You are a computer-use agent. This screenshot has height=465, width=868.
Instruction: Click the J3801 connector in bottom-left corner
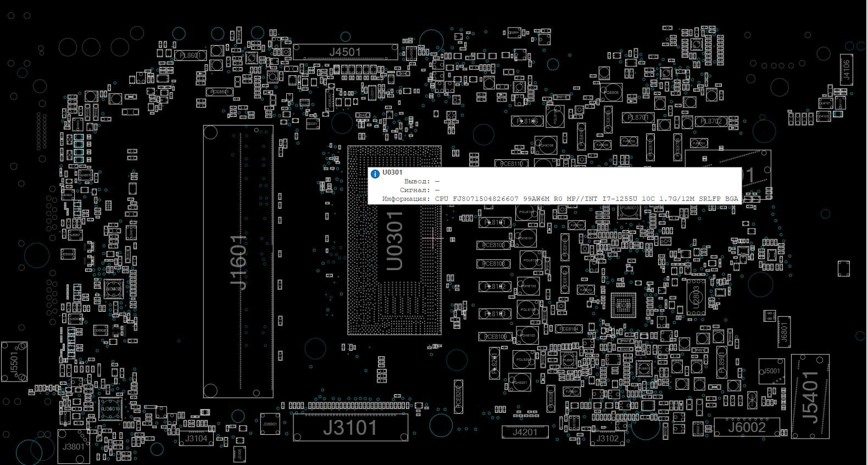[x=74, y=446]
